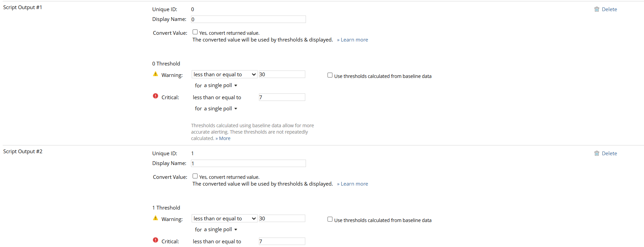Click the More link about baseline thresholds
The width and height of the screenshot is (644, 247).
[x=224, y=138]
